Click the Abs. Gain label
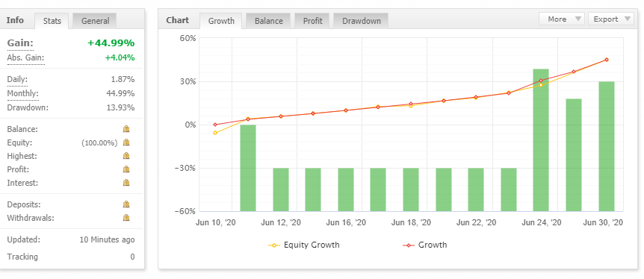The image size is (644, 279). coord(25,58)
